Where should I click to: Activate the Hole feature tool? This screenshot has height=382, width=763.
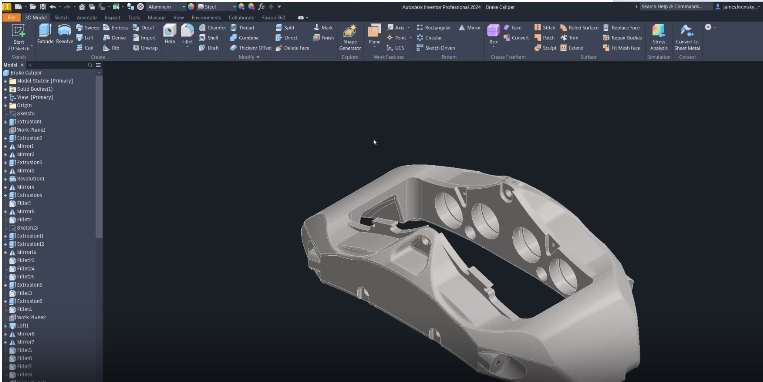pyautogui.click(x=169, y=34)
